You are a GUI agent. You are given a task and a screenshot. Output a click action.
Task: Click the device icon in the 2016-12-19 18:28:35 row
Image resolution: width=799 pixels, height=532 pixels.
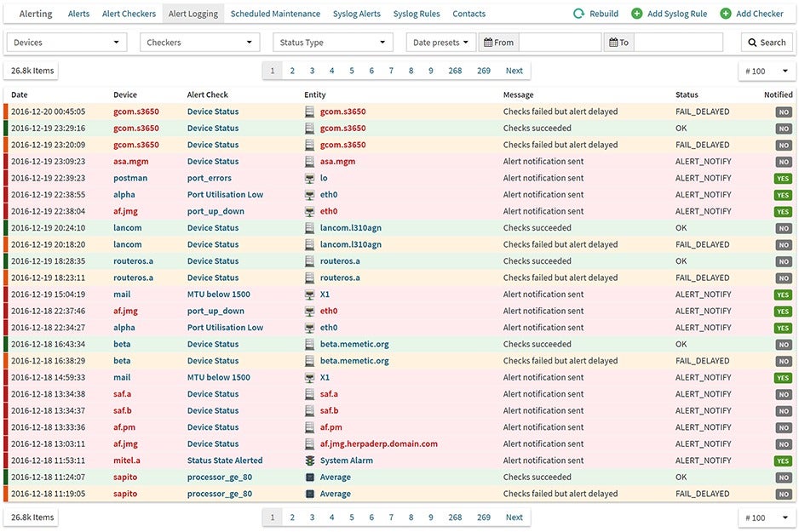309,261
